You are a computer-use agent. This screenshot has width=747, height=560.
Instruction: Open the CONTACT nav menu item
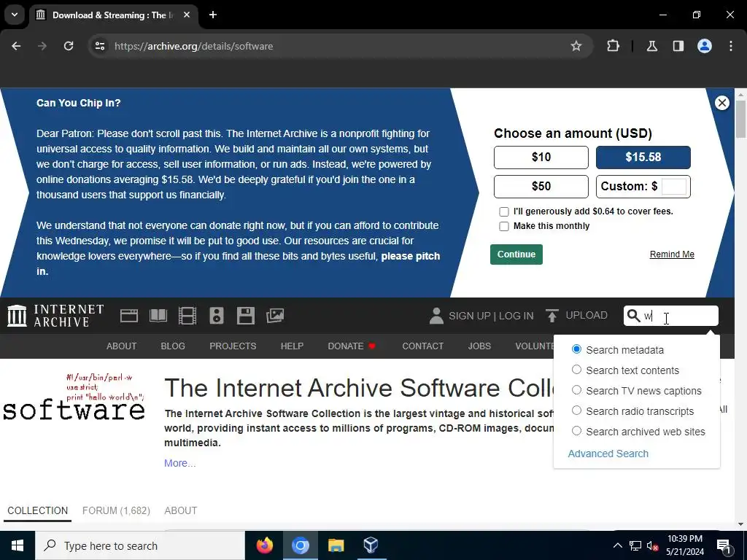click(x=422, y=346)
